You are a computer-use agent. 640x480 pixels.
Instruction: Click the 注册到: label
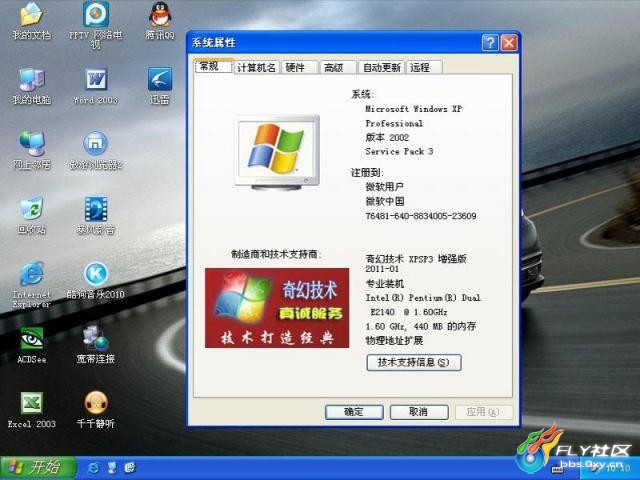pos(367,173)
